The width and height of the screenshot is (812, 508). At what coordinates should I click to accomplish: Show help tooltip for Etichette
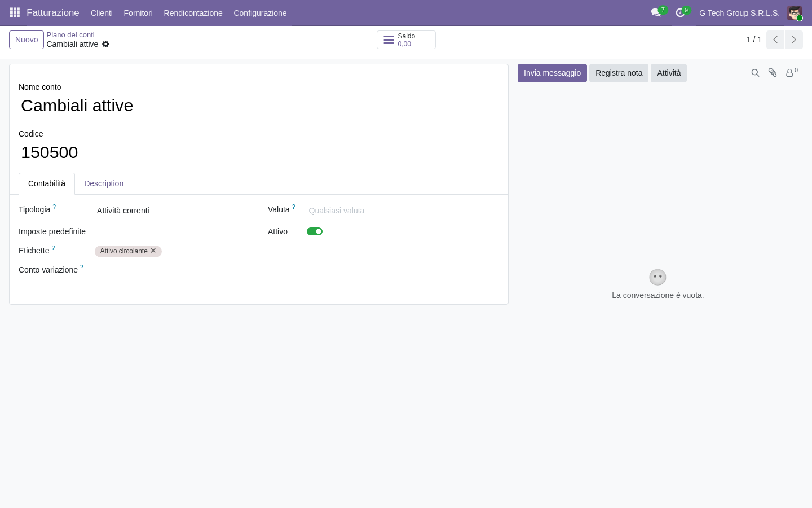[x=53, y=248]
